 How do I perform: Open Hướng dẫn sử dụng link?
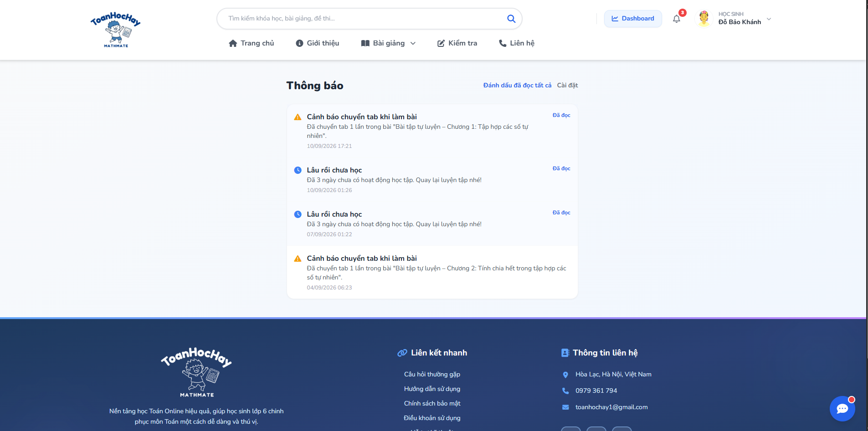(x=432, y=389)
